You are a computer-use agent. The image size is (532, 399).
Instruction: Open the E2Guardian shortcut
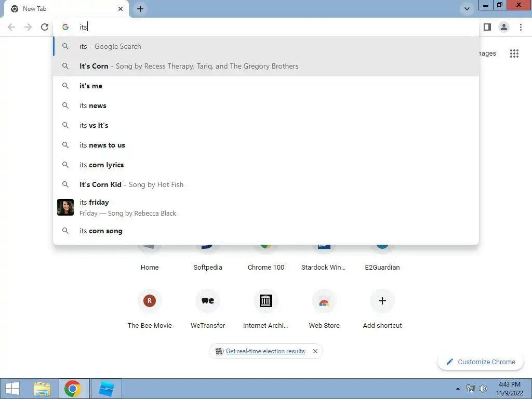(x=382, y=268)
